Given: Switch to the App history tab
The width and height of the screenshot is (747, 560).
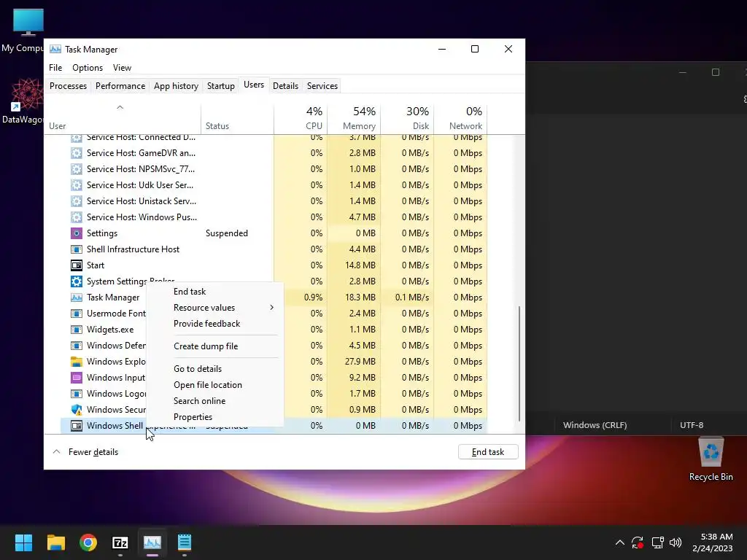Looking at the screenshot, I should (x=176, y=86).
